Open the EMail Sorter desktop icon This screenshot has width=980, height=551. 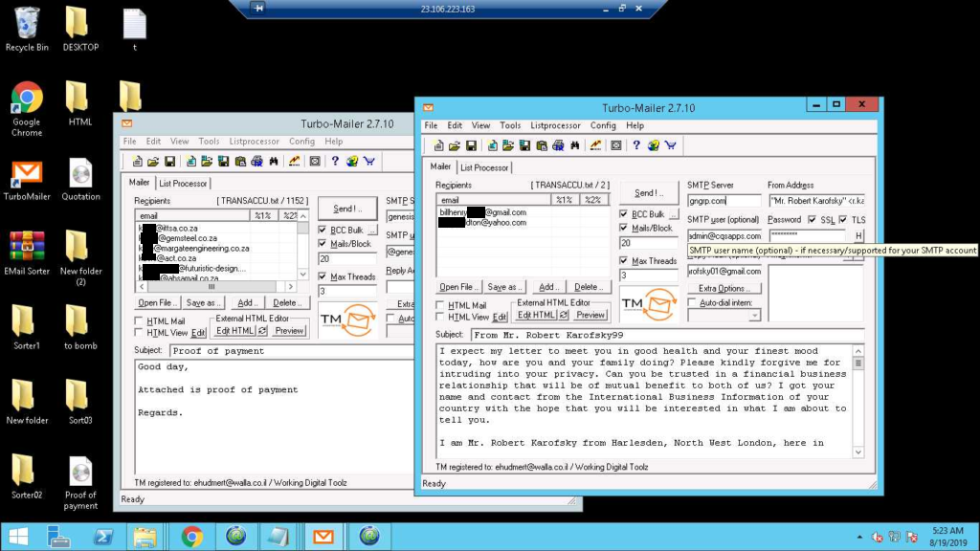(x=27, y=253)
